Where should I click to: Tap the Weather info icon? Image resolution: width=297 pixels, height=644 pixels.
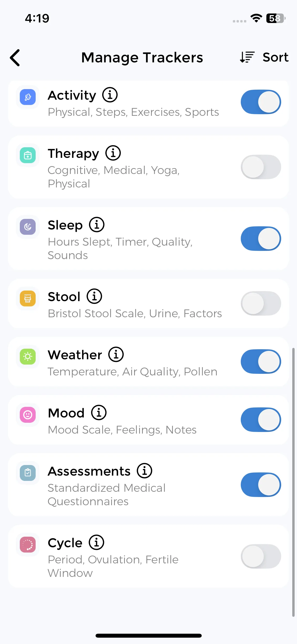click(116, 355)
